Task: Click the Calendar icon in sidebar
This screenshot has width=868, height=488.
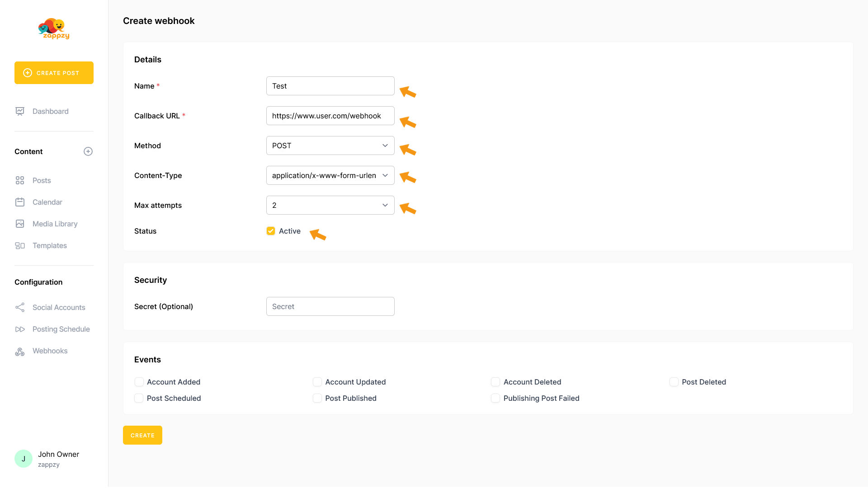Action: click(x=20, y=202)
